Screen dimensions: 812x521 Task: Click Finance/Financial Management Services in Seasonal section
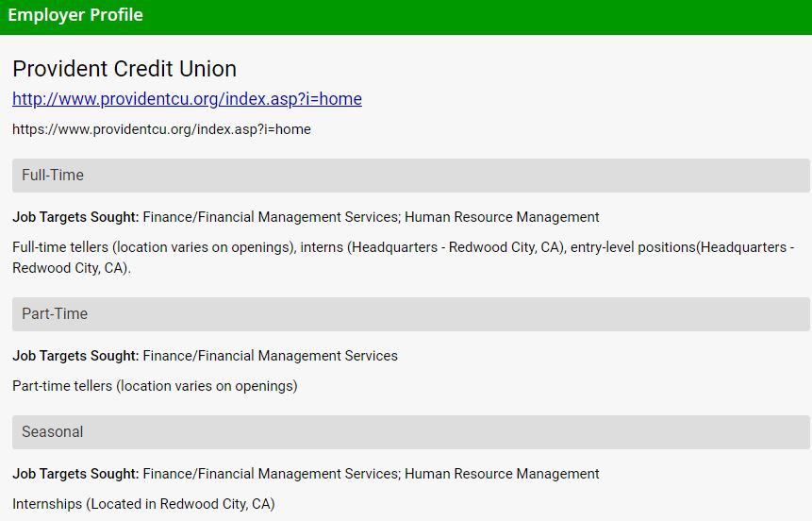270,474
